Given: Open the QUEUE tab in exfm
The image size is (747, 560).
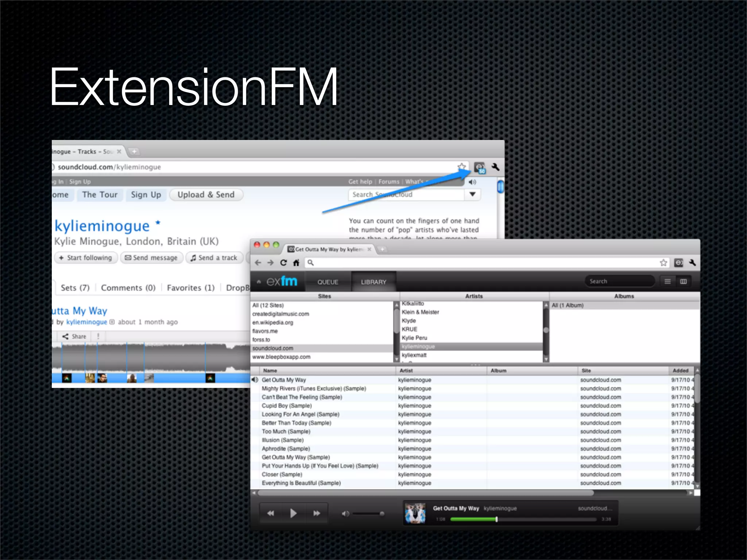Looking at the screenshot, I should click(x=328, y=282).
